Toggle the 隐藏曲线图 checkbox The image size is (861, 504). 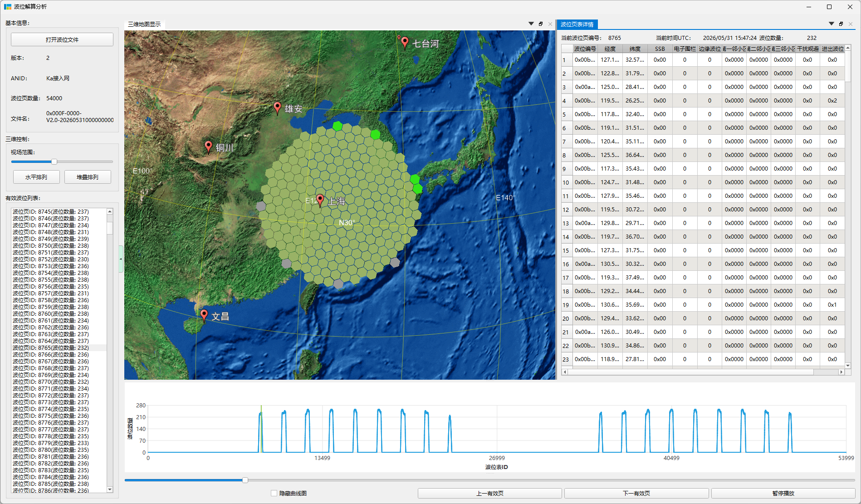point(274,493)
